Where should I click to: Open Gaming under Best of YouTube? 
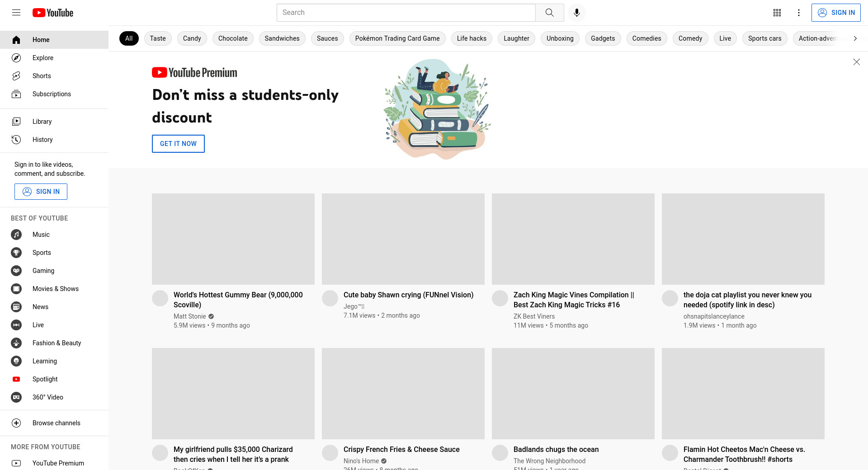coord(54,271)
